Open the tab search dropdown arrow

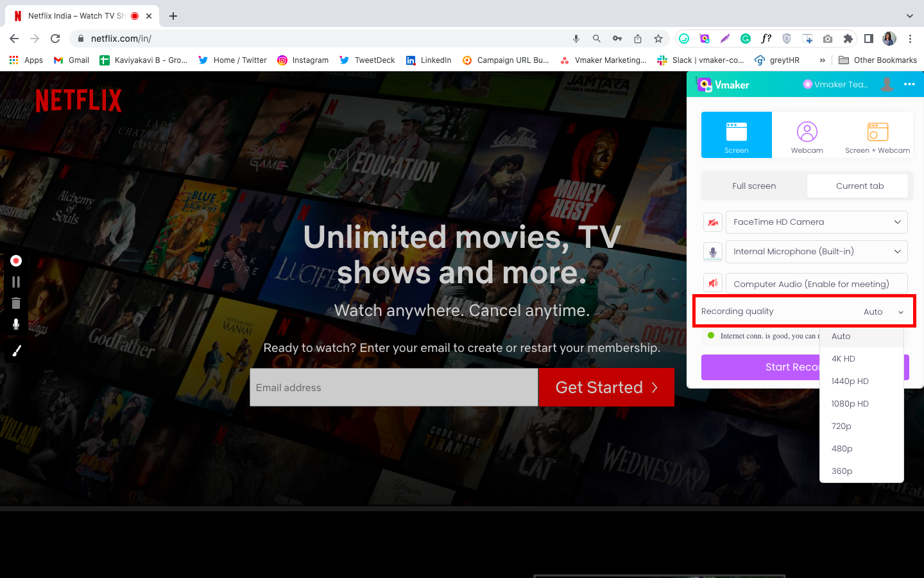pos(910,16)
